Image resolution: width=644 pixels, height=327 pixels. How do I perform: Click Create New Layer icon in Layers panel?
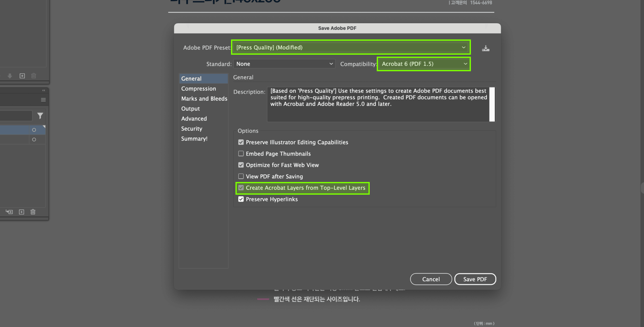pyautogui.click(x=22, y=212)
